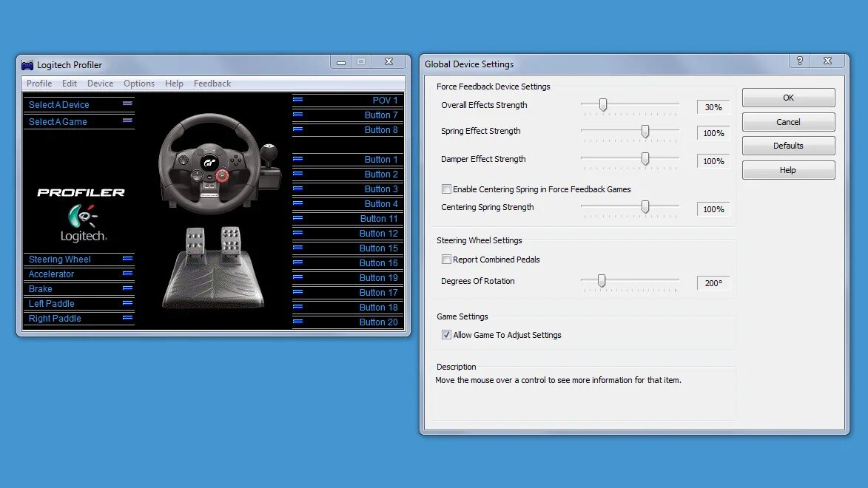Screen dimensions: 868x488
Task: Click the blue marker icon beside Button 3
Action: (x=297, y=189)
